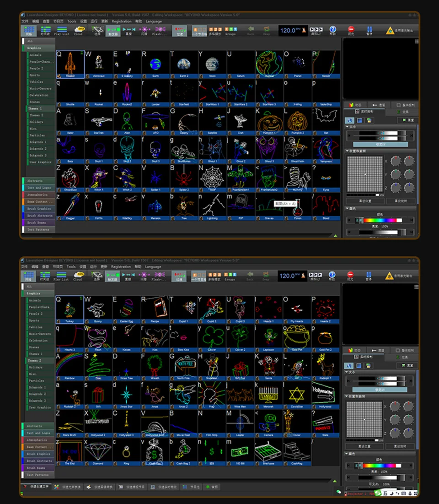Screen dimensions: 439x504
Task: Toggle the globe mode button in top window panel
Action: pyautogui.click(x=350, y=120)
